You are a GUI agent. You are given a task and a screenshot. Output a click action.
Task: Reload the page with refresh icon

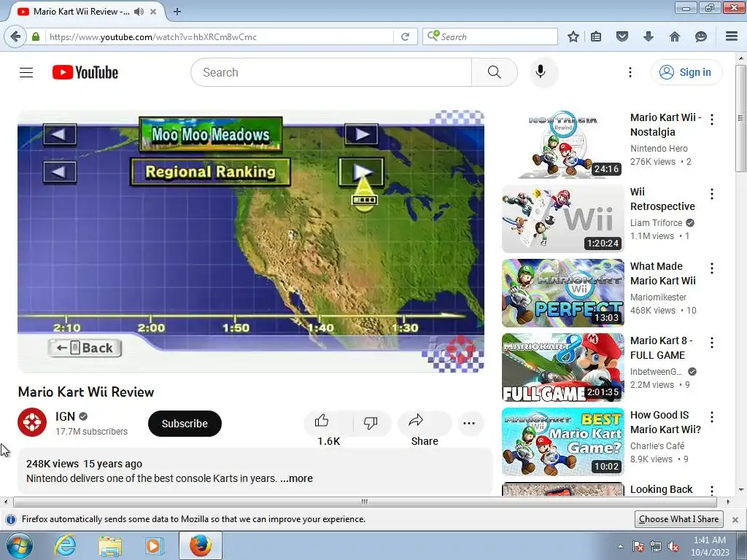pos(406,36)
